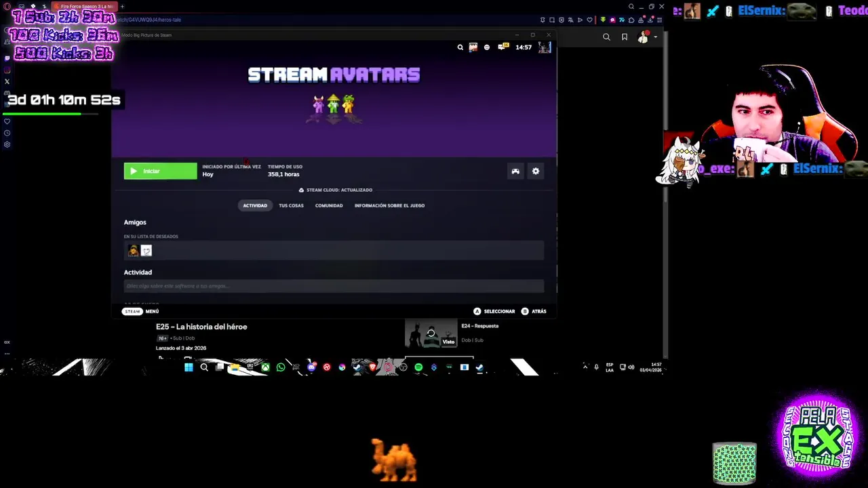Open File Explorer from the taskbar

tap(235, 367)
